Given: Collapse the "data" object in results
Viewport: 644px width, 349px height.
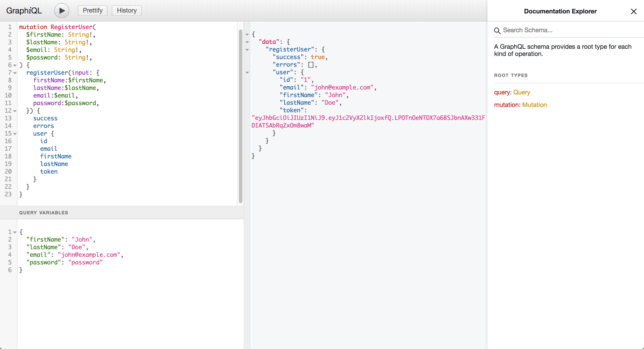Looking at the screenshot, I should coord(247,42).
